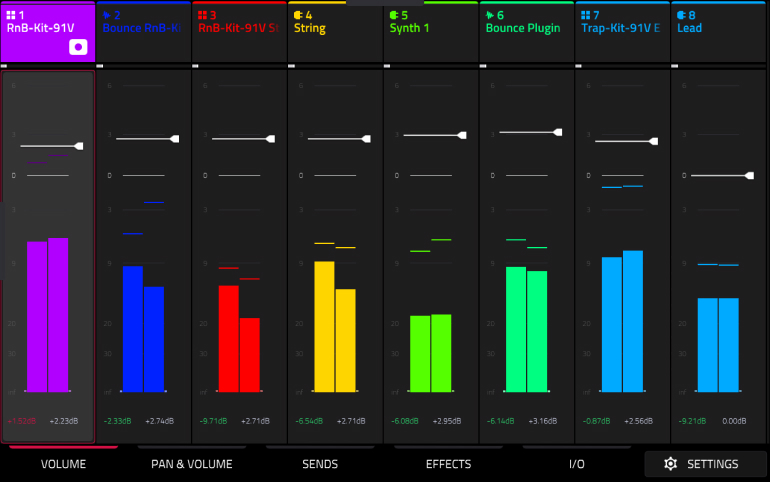Image resolution: width=770 pixels, height=482 pixels.
Task: Click the plugin icon on String track 4
Action: coord(298,15)
